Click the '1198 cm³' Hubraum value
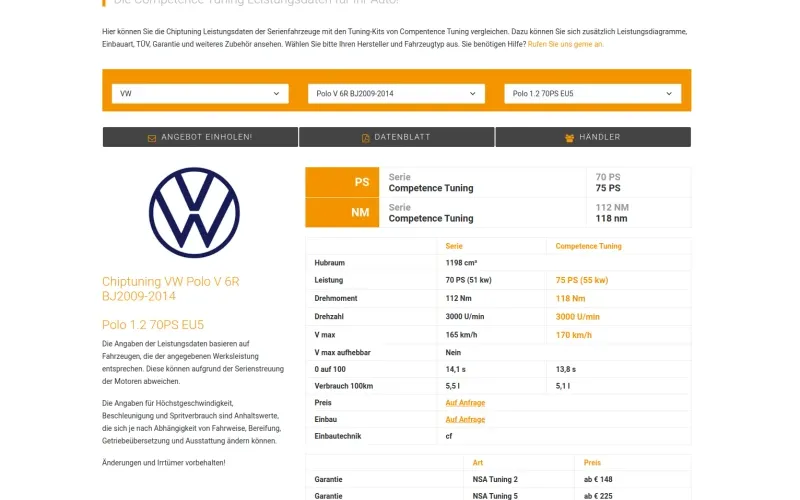This screenshot has width=800, height=500. (461, 263)
